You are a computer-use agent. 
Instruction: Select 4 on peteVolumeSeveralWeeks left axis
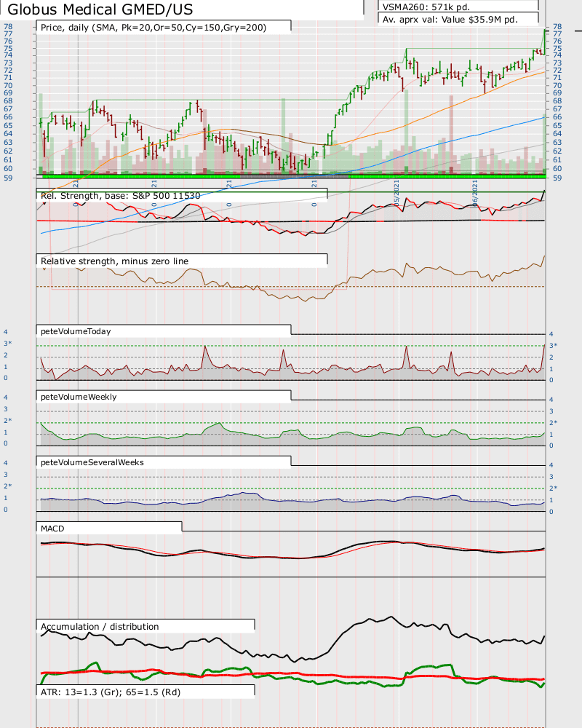click(6, 463)
